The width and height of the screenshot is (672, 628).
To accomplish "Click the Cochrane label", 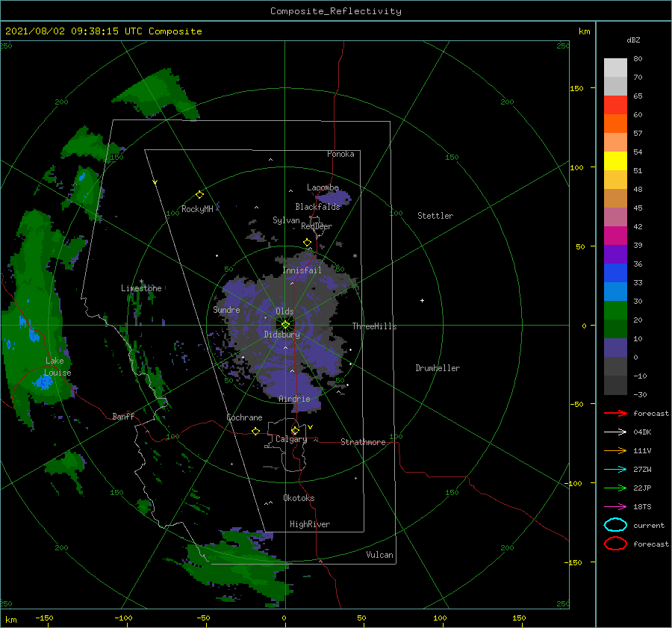I will [244, 417].
